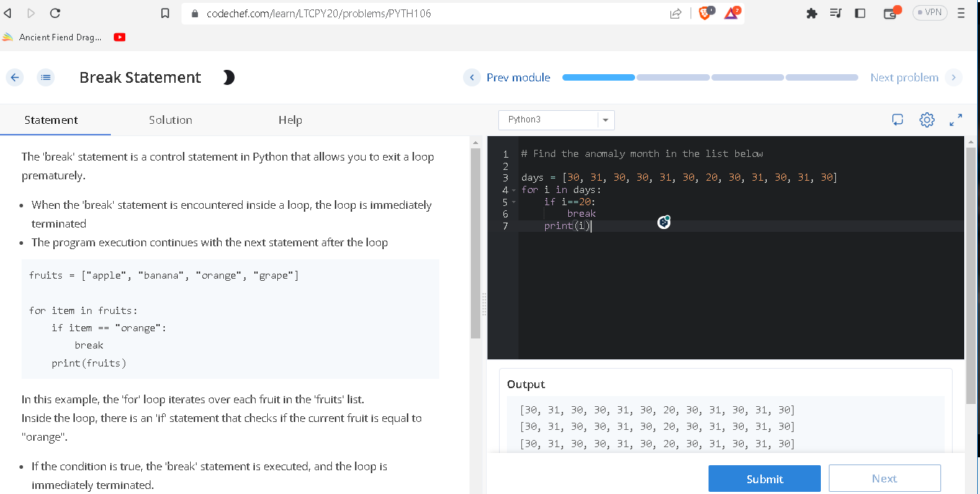Click the browser forward arrow
Image resolution: width=980 pixels, height=494 pixels.
tap(30, 14)
